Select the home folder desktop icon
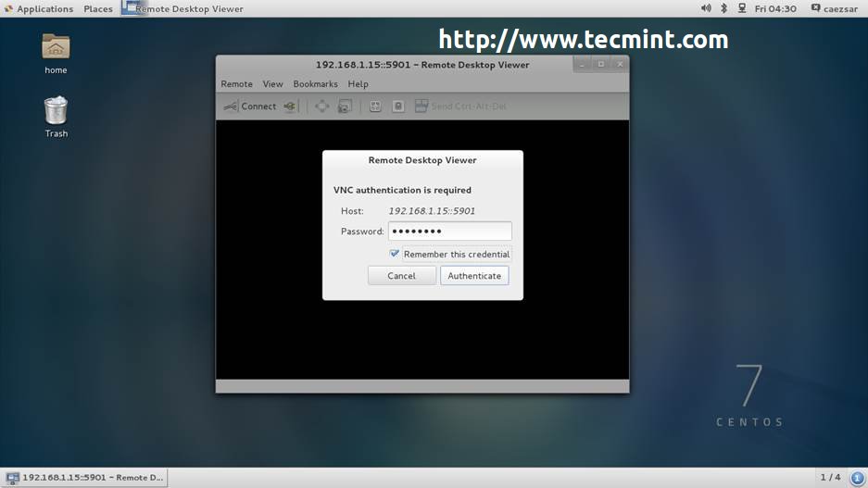The width and height of the screenshot is (868, 488). 56,55
